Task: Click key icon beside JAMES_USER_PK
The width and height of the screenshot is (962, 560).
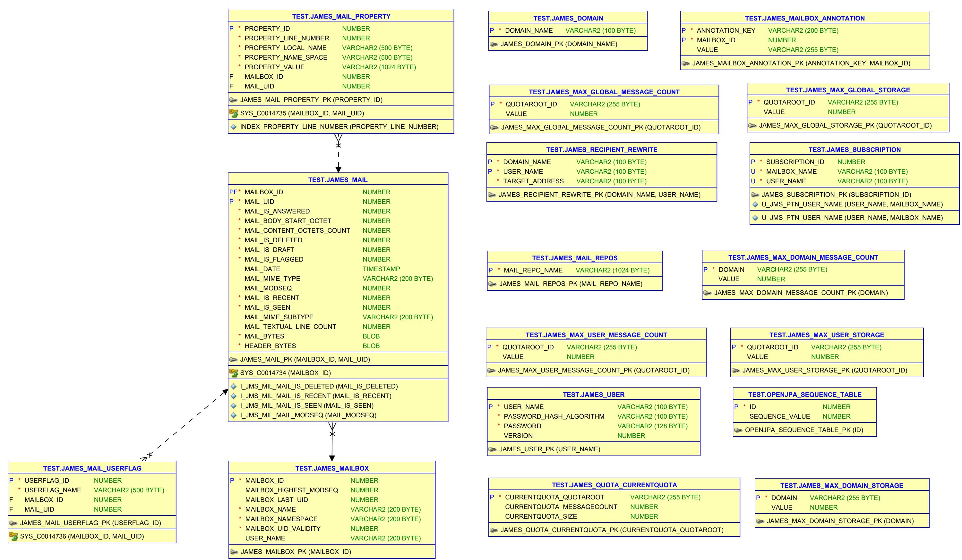Action: tap(493, 449)
